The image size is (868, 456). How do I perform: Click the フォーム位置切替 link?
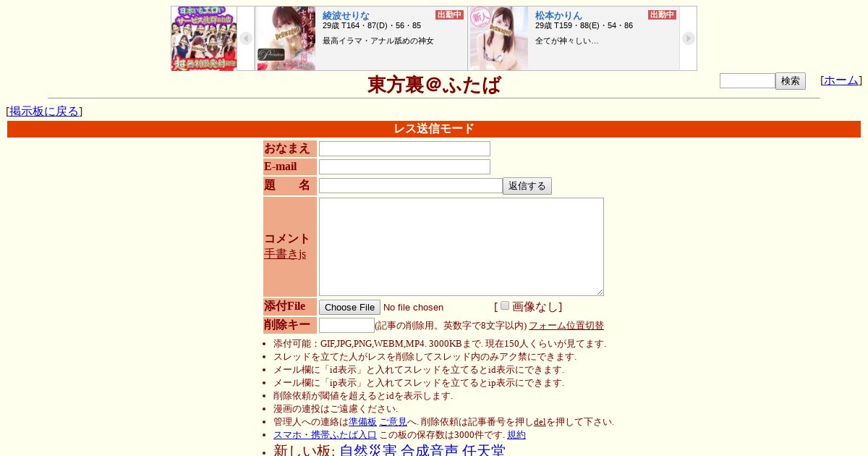pos(566,326)
